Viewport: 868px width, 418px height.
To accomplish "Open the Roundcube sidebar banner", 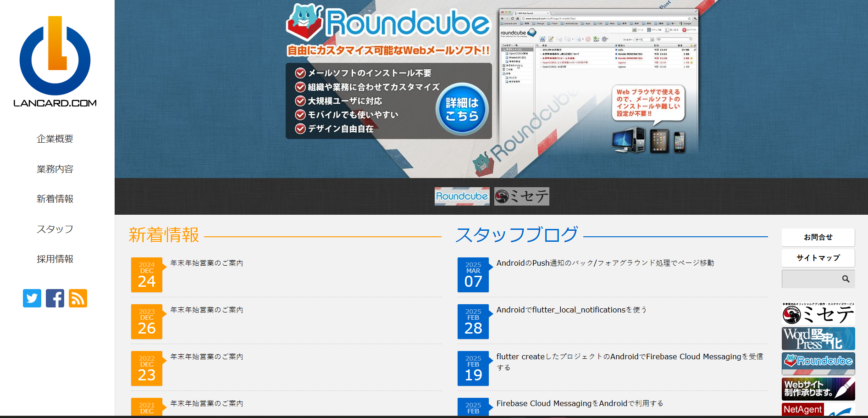I will [818, 363].
